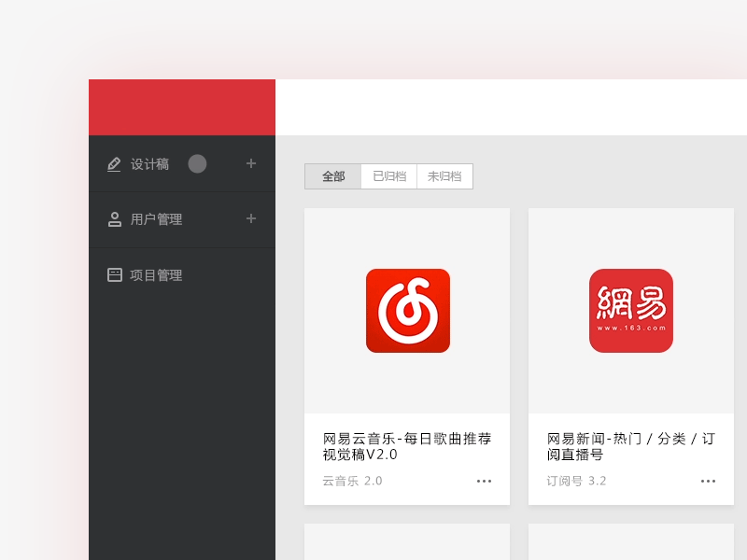Open the options menu on the music card
Viewport: 747px width, 560px height.
[484, 481]
